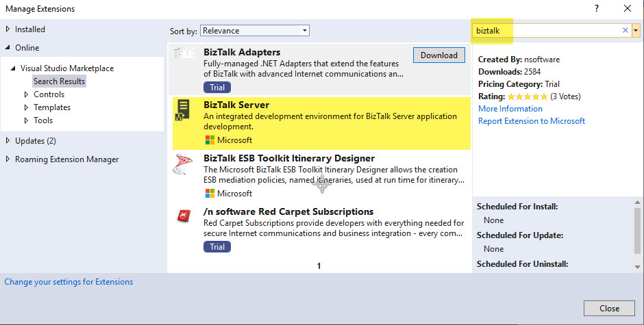Screen dimensions: 644x325
Task: Click the Controls tree label
Action: tap(49, 94)
